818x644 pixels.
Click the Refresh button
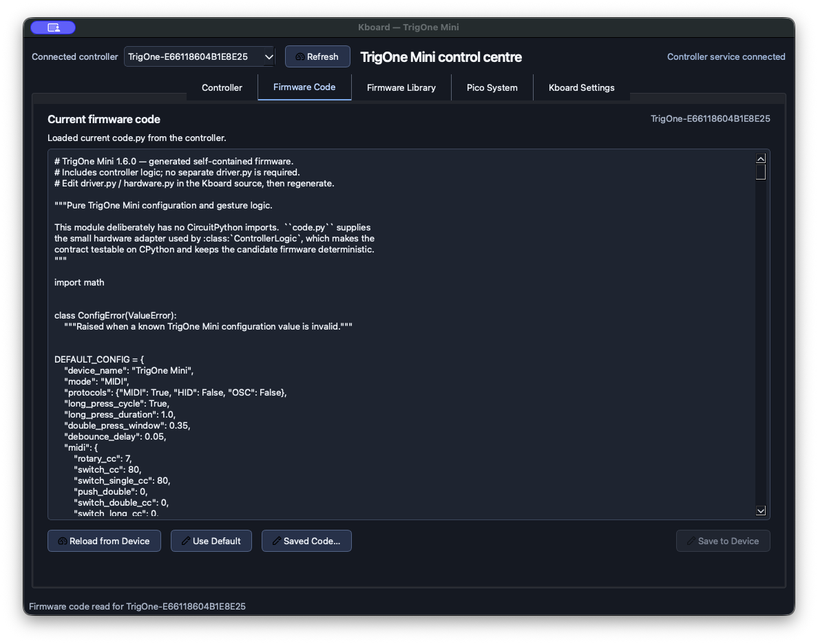click(x=317, y=56)
